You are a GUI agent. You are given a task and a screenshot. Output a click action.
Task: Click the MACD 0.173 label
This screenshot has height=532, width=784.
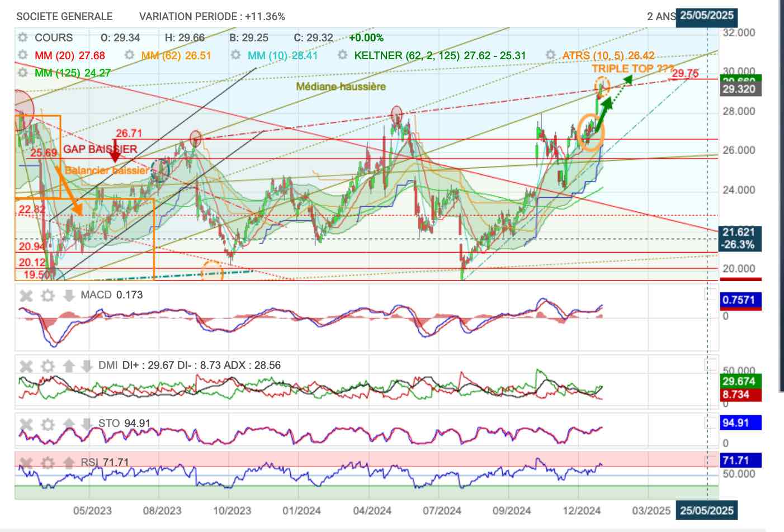click(x=112, y=294)
